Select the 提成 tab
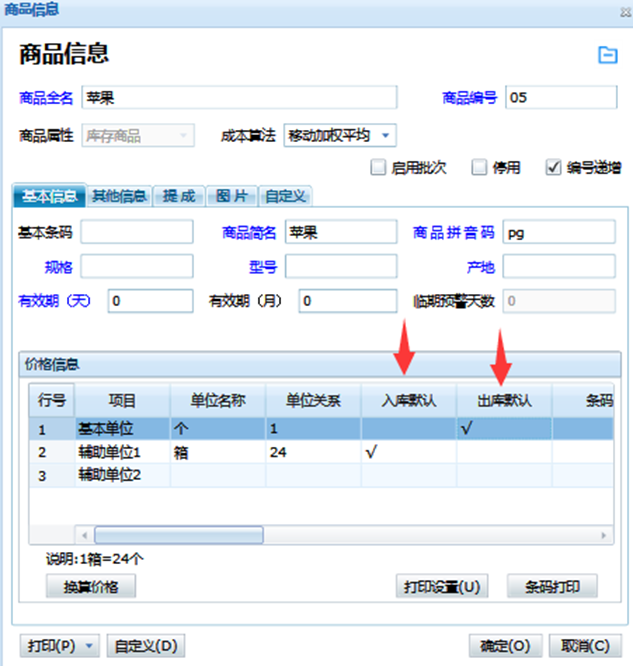The width and height of the screenshot is (633, 666). tap(179, 196)
